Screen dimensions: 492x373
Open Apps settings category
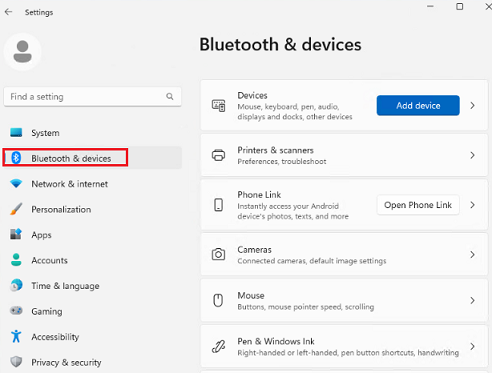pyautogui.click(x=92, y=235)
